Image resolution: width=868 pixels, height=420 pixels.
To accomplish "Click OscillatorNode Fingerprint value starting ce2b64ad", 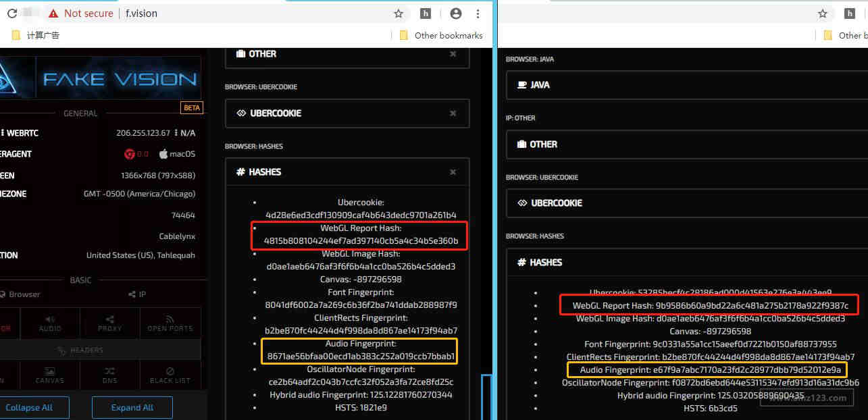I will [x=361, y=382].
